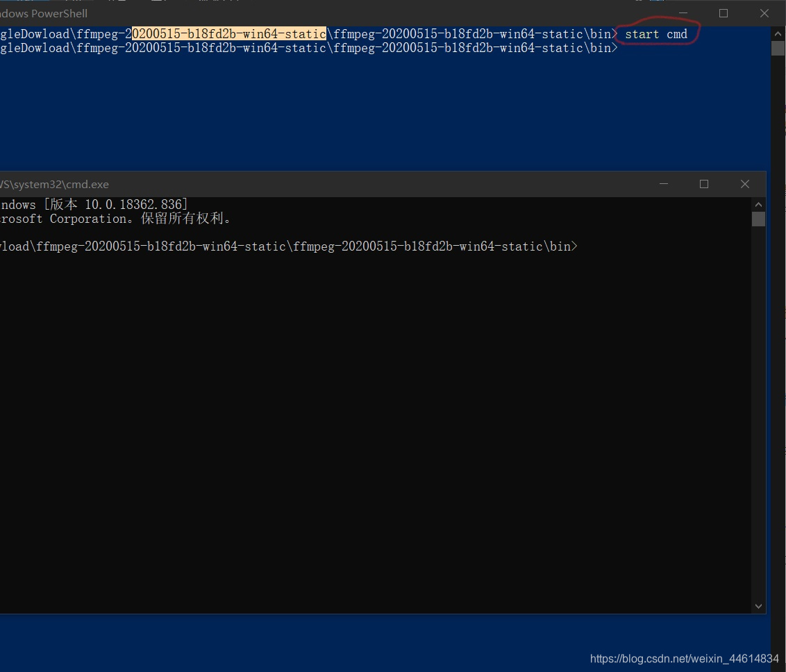Click the scroll-up arrow in the PowerShell window
The image size is (786, 672).
[x=778, y=33]
